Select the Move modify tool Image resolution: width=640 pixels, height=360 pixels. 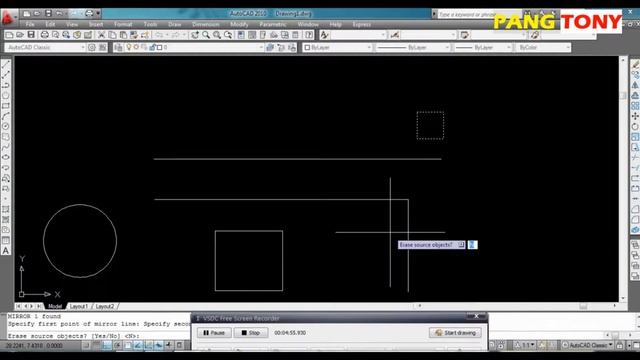pos(635,116)
